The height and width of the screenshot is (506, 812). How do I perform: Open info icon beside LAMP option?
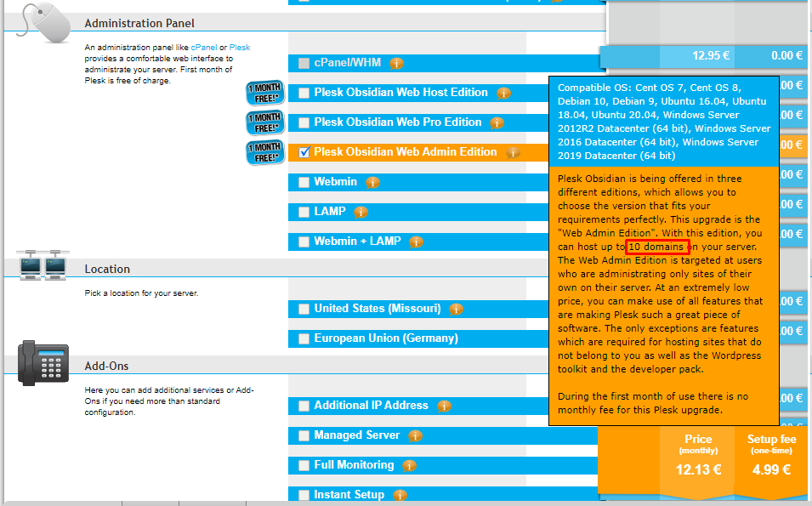(x=361, y=213)
